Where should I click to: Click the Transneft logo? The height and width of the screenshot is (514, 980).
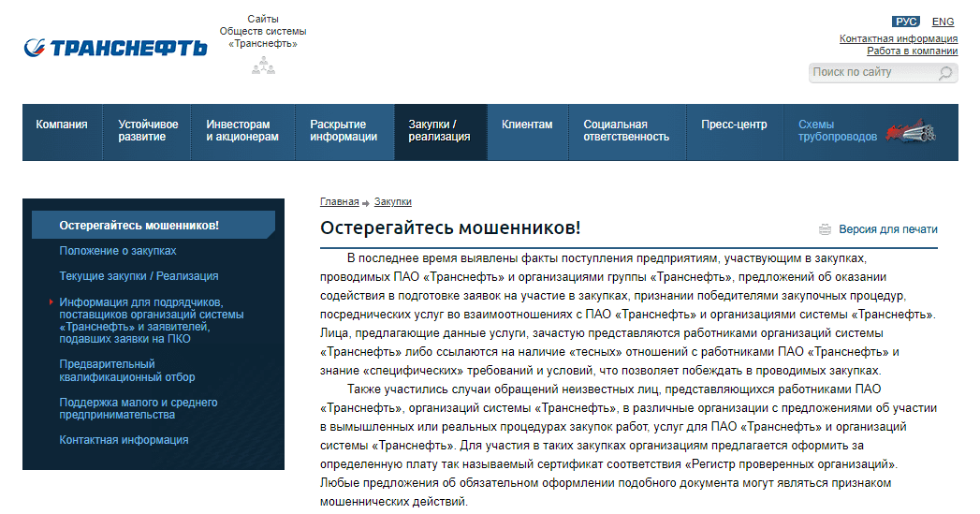click(116, 47)
